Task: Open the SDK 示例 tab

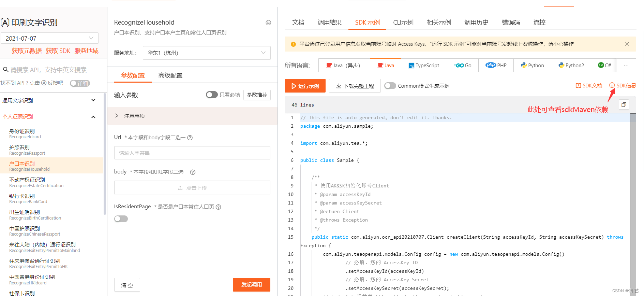Action: click(x=368, y=23)
